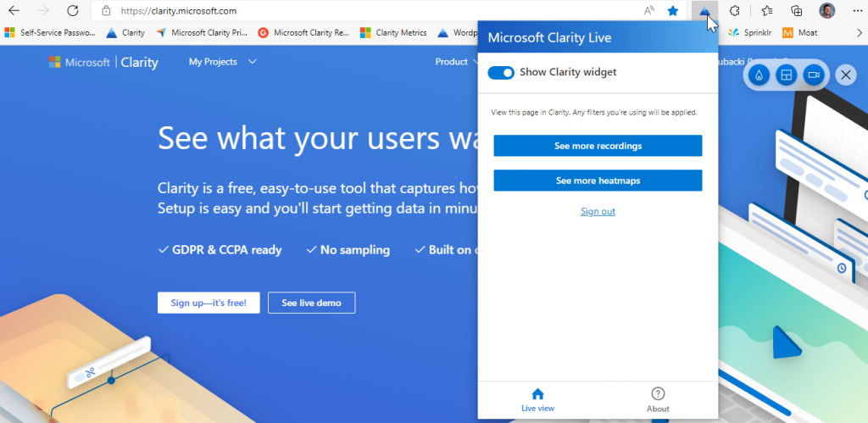
Task: Open the Product menu
Action: 456,62
